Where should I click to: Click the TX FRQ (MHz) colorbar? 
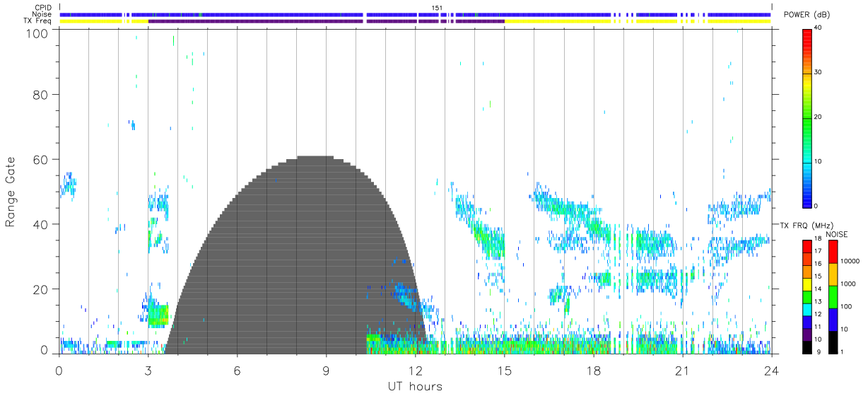pos(807,296)
